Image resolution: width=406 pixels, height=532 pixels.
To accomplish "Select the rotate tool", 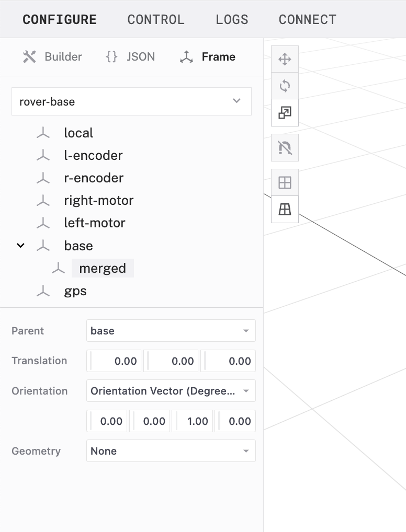I will pos(285,86).
